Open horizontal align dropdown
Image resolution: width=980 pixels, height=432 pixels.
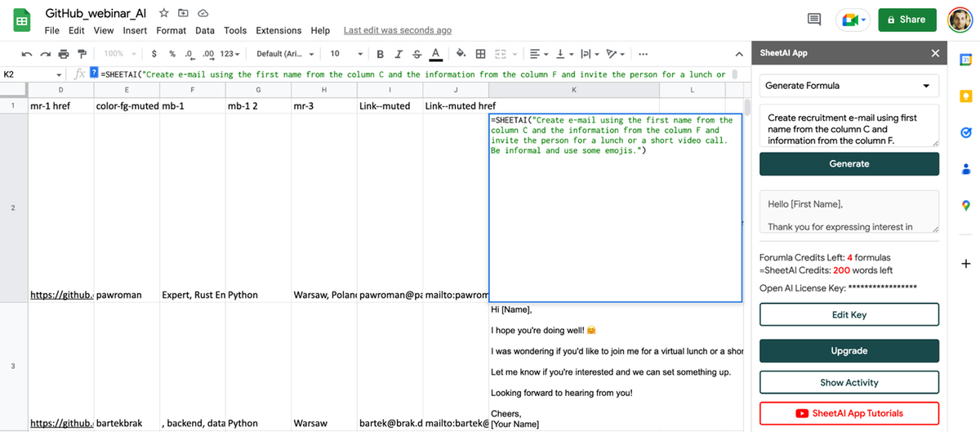(539, 54)
